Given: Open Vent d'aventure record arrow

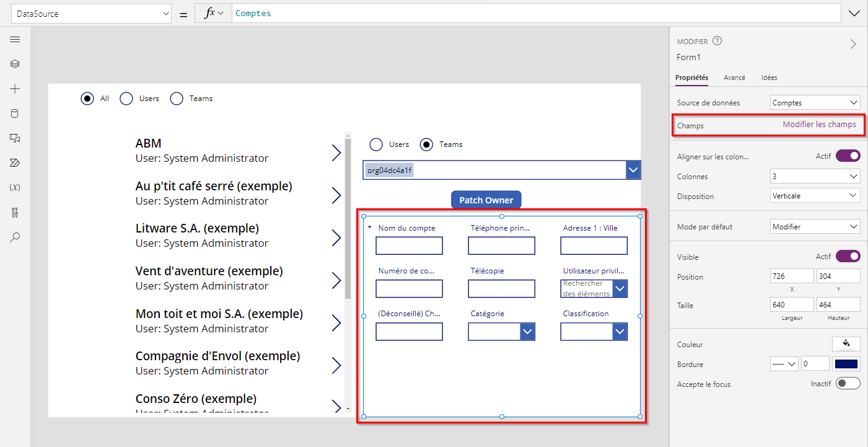Looking at the screenshot, I should click(x=336, y=280).
